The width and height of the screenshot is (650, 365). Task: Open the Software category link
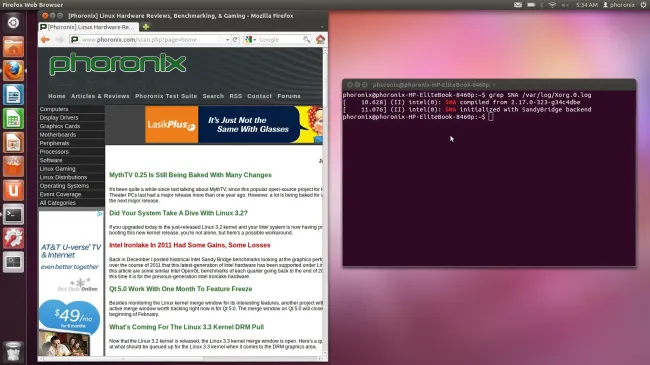(51, 160)
